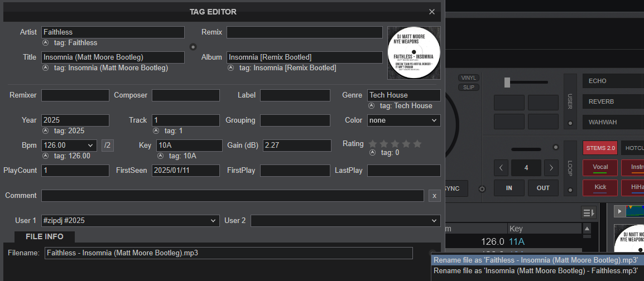
Task: Switch to the STEMS 2.0 tab
Action: pyautogui.click(x=600, y=148)
